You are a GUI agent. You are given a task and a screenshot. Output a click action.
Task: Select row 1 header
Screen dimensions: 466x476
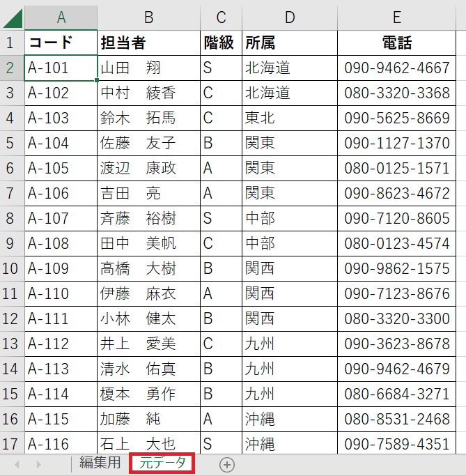pos(11,43)
